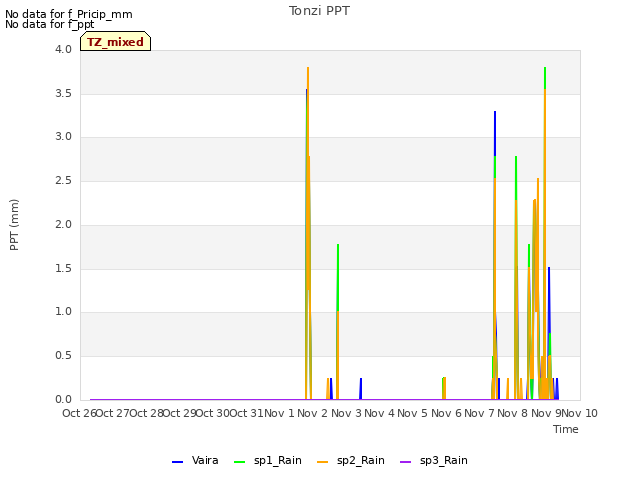Click the green sp1_Rain peak near Nov 9
The height and width of the screenshot is (480, 640).
pyautogui.click(x=545, y=78)
